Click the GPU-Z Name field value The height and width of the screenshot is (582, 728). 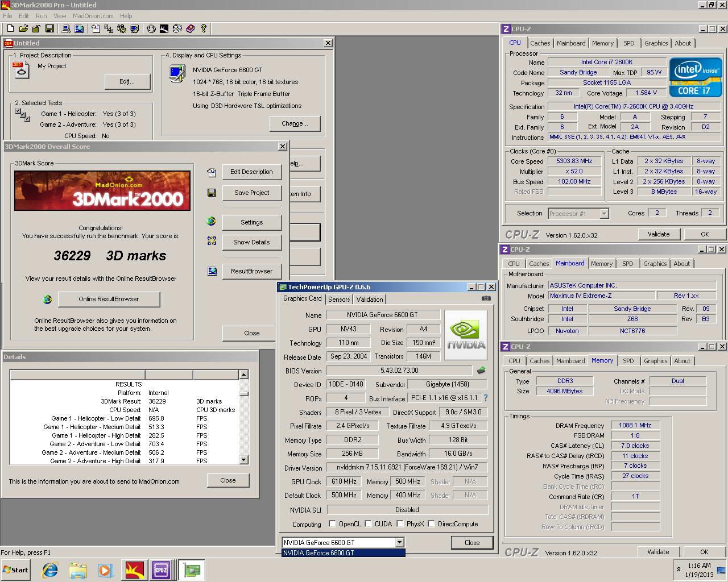(x=383, y=315)
